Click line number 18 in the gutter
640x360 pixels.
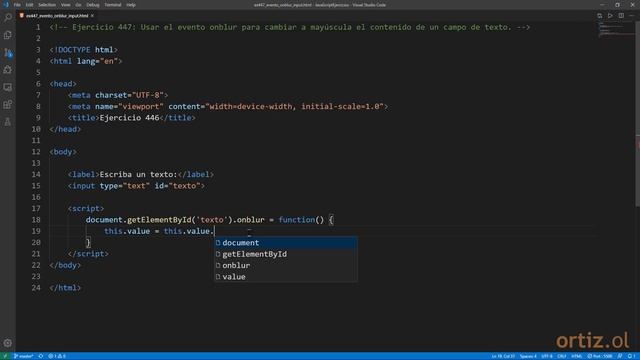(36, 220)
